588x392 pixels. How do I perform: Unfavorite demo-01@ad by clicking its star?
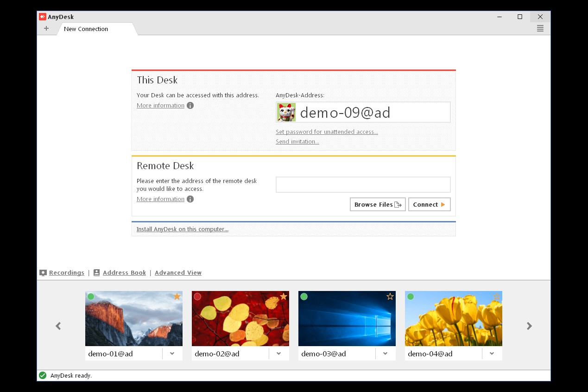point(177,297)
